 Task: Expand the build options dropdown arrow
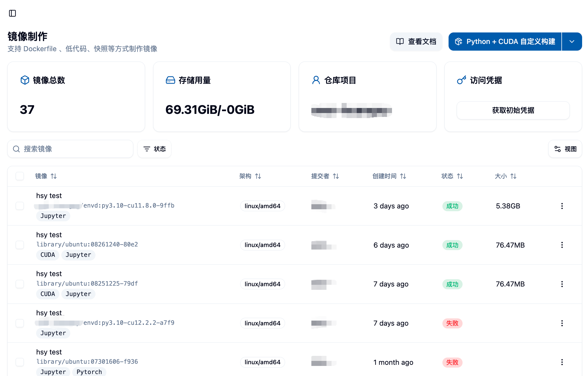[572, 42]
